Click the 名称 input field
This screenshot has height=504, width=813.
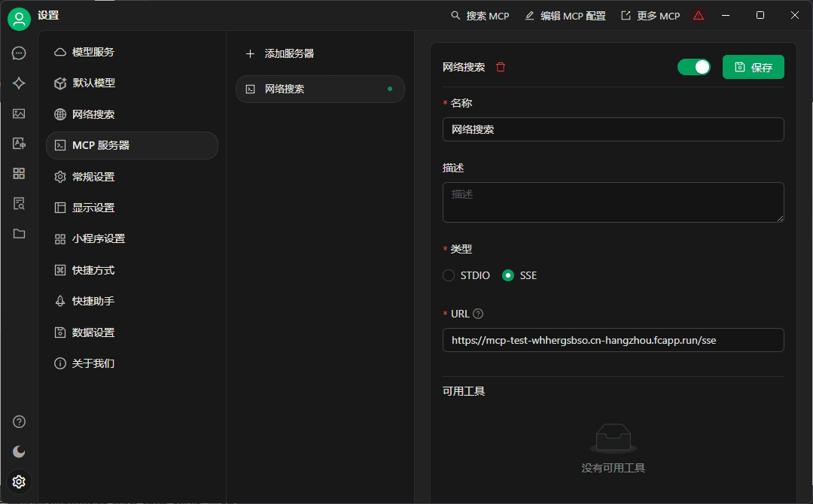click(613, 129)
